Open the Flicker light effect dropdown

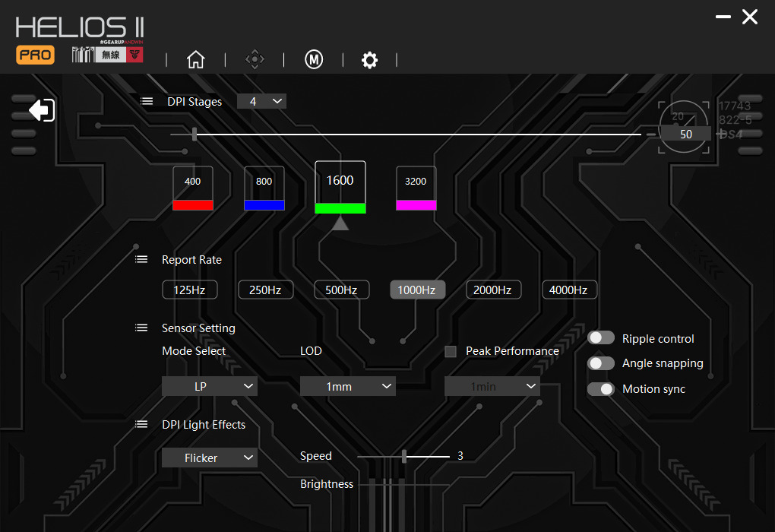(210, 458)
